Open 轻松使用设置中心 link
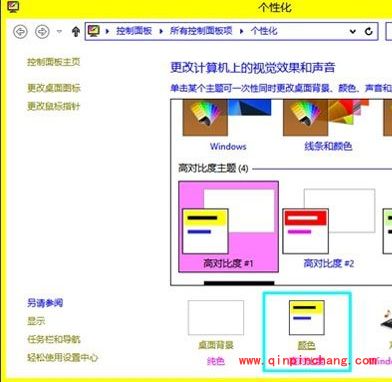 pos(62,358)
